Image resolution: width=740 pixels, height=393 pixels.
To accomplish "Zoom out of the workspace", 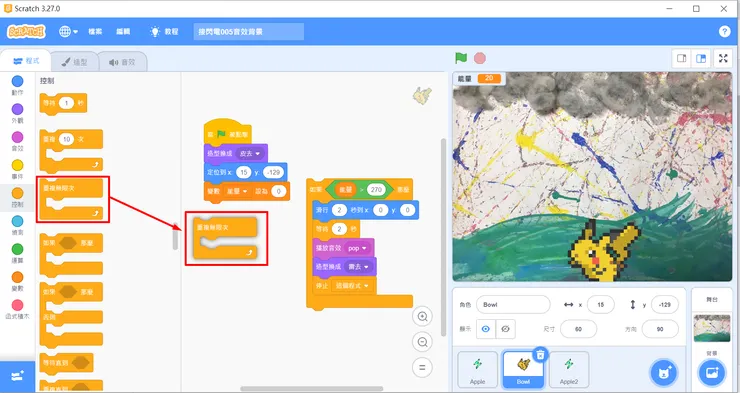I will (x=422, y=342).
